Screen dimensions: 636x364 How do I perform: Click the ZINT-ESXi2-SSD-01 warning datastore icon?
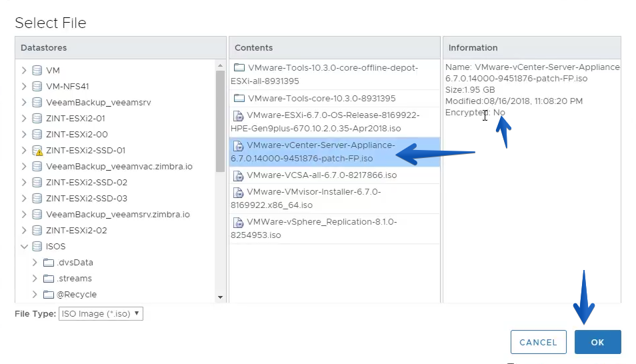point(37,151)
